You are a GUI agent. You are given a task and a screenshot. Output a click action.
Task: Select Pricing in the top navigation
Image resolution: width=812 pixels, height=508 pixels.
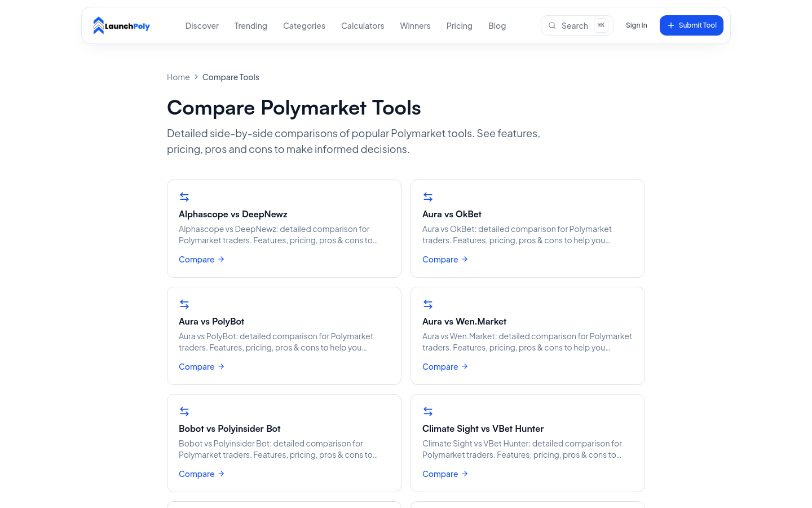(460, 26)
